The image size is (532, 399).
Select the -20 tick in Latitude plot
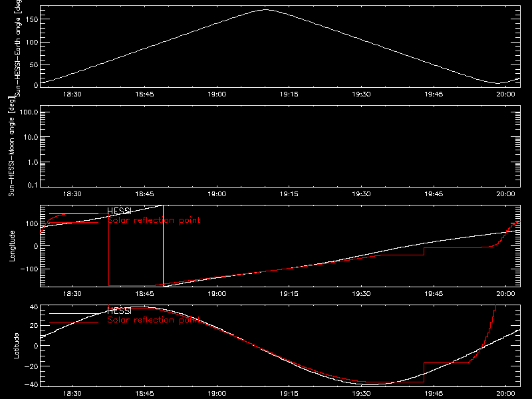click(31, 366)
